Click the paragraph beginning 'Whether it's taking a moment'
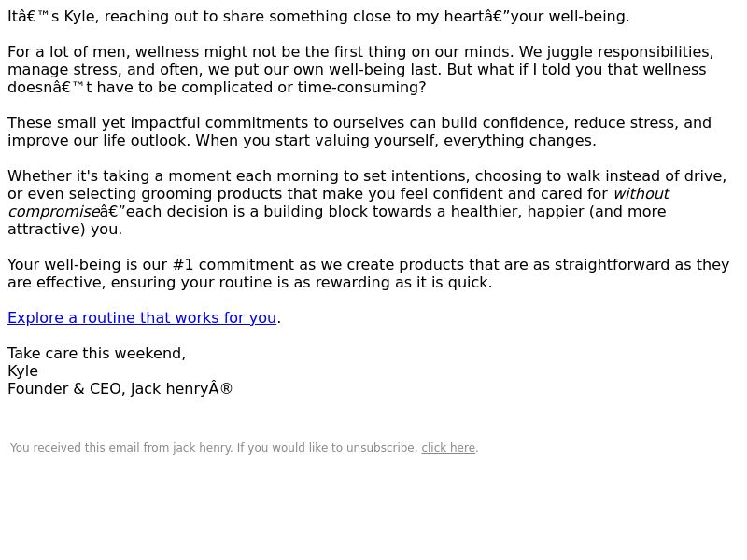This screenshot has height=560, width=747. pos(367,203)
